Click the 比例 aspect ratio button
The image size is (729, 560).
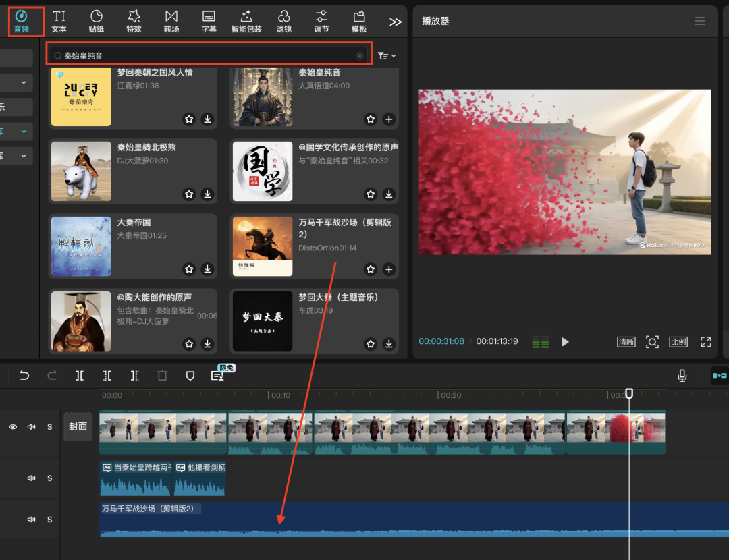678,342
